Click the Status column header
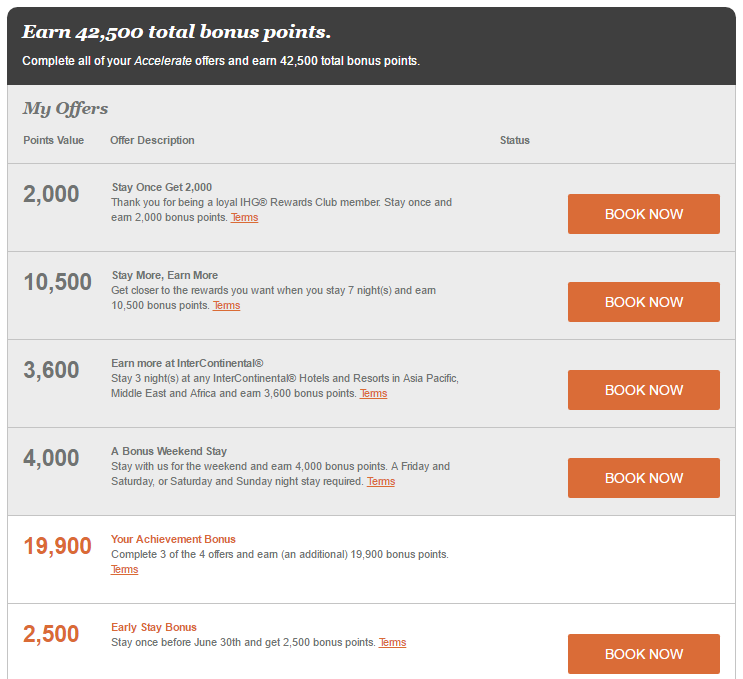Screen dimensions: 743x679 coord(515,140)
